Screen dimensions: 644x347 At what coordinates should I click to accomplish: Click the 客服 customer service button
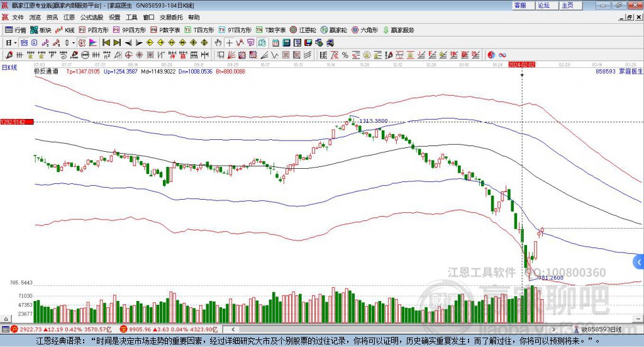pos(519,5)
